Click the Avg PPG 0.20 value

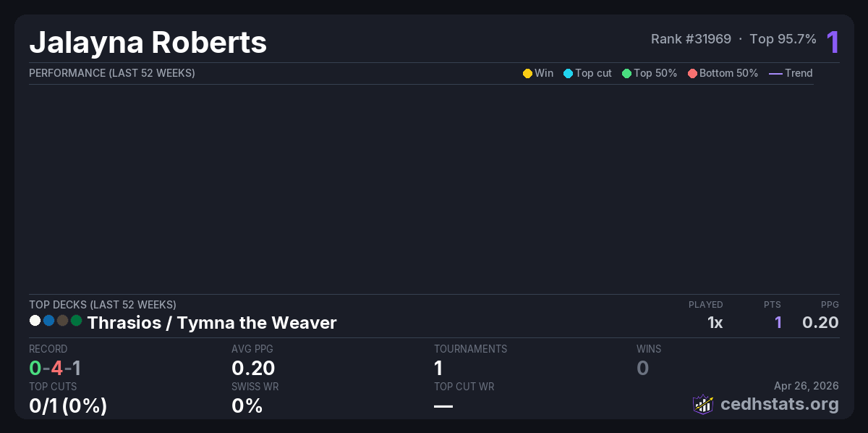[253, 368]
